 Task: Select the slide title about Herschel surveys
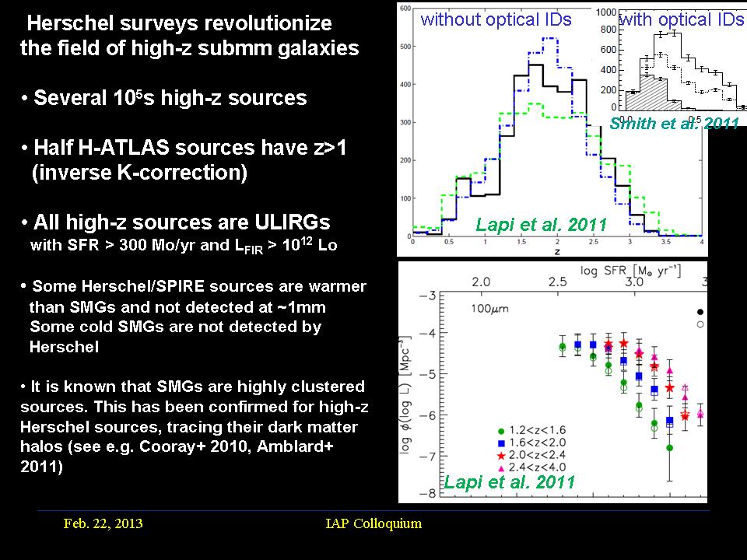pos(189,36)
